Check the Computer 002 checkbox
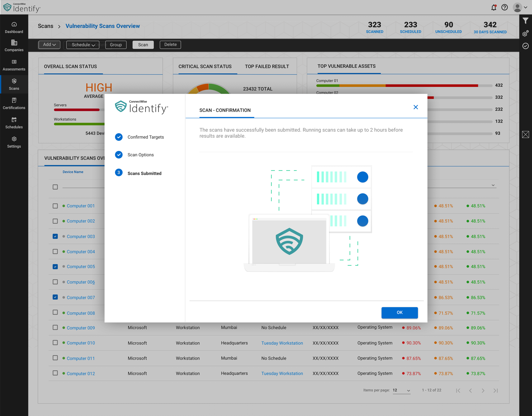This screenshot has height=416, width=532. [55, 221]
